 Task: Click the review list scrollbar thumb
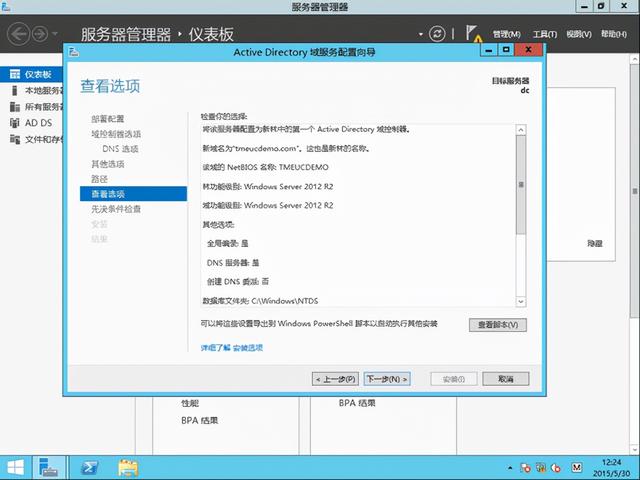(x=521, y=185)
